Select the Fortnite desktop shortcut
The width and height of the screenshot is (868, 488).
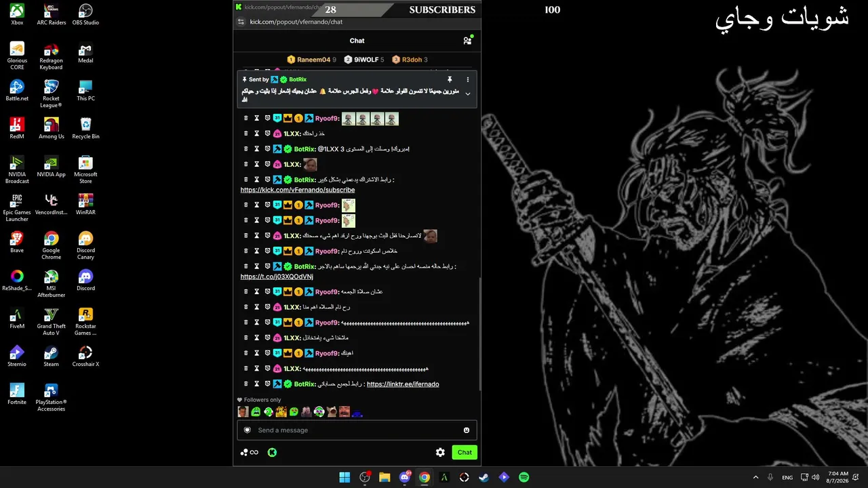click(17, 394)
